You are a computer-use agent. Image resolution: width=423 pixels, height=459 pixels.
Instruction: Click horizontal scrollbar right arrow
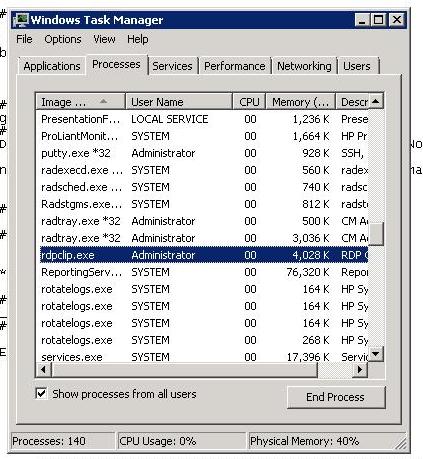(x=360, y=369)
